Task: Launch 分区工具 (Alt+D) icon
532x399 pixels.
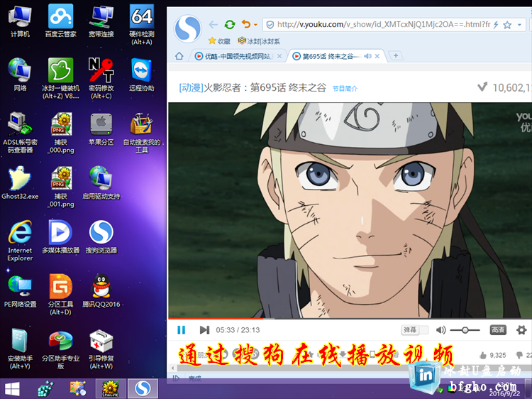Action: 60,295
